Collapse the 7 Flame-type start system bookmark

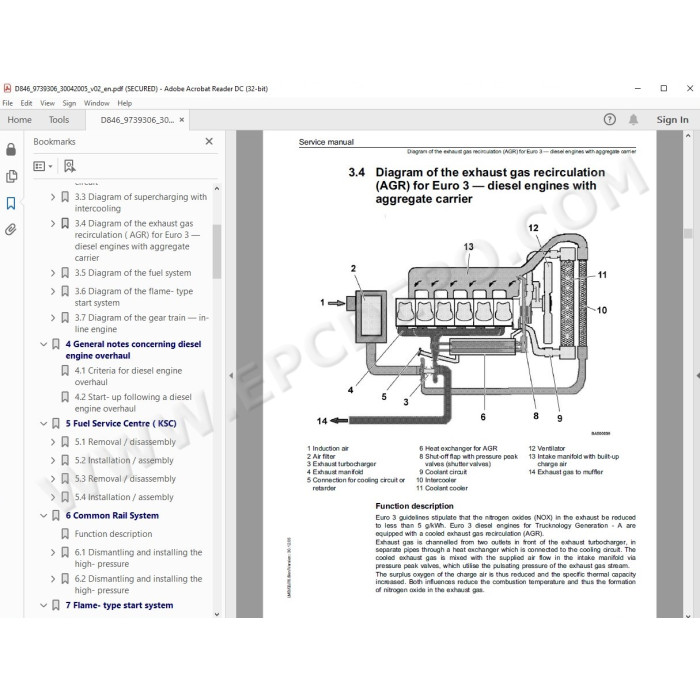point(44,605)
